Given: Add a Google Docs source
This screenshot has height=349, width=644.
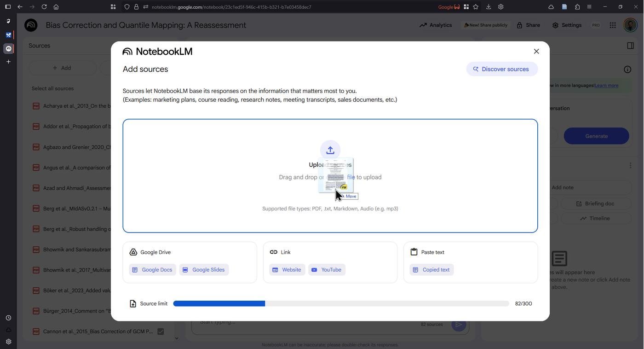Looking at the screenshot, I should [152, 270].
